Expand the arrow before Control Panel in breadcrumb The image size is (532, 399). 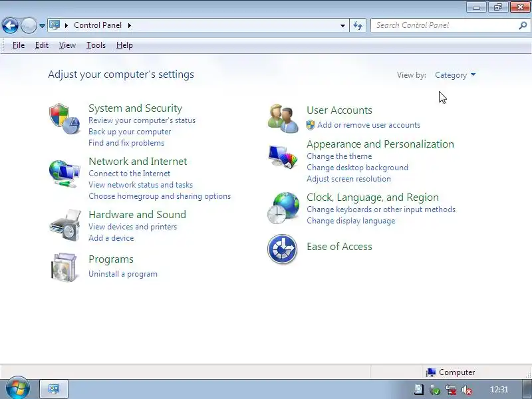(x=66, y=25)
